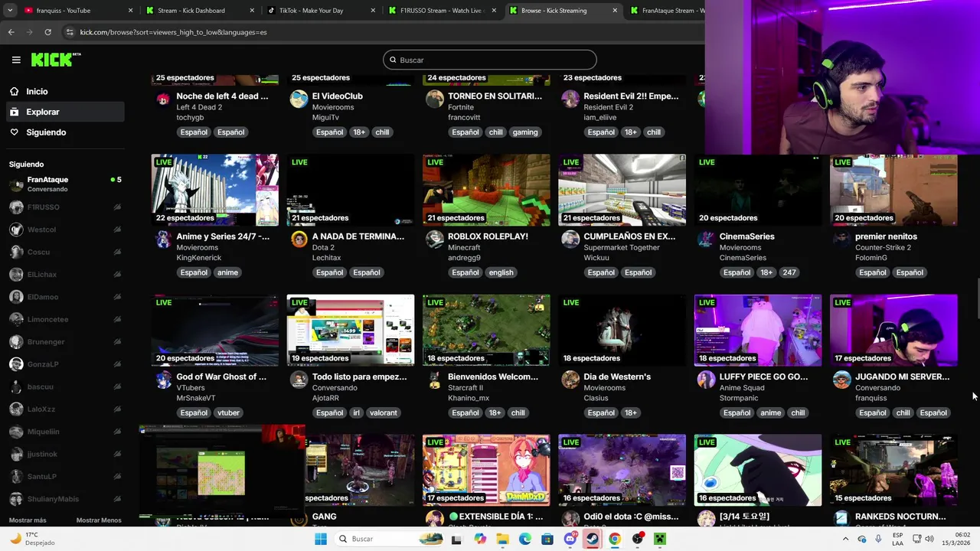Open Todo listo para empezar stream thumbnail
This screenshot has width=980, height=551.
(351, 330)
